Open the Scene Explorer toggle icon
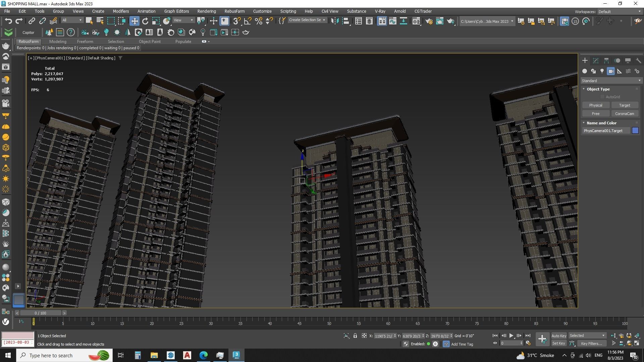 [x=359, y=21]
